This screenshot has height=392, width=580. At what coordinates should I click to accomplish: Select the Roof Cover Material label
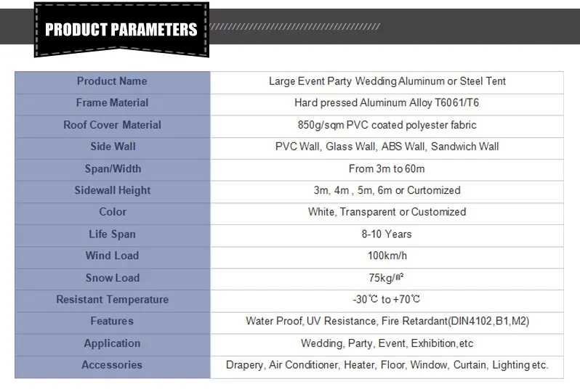(112, 125)
